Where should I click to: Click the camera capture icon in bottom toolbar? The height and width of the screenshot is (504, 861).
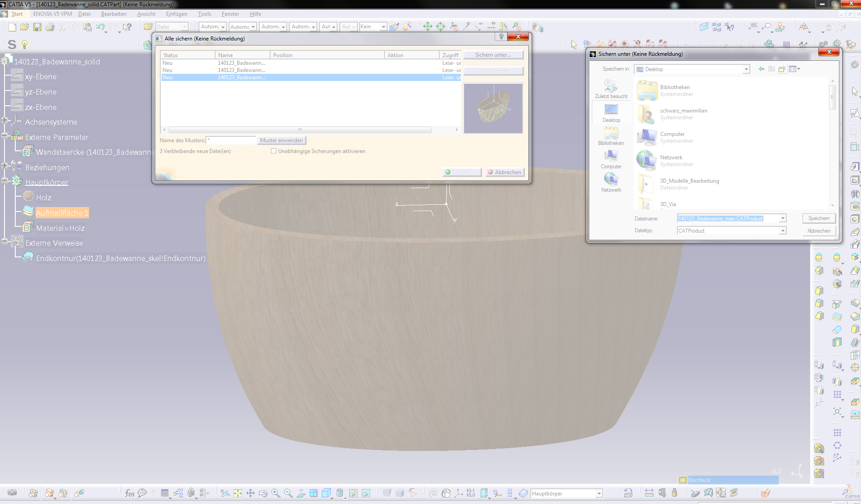pyautogui.click(x=12, y=493)
